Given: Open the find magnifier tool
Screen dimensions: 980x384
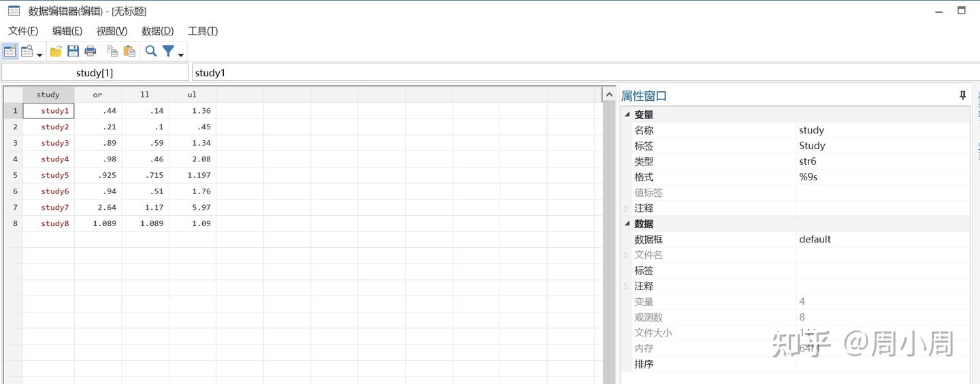Looking at the screenshot, I should click(151, 51).
